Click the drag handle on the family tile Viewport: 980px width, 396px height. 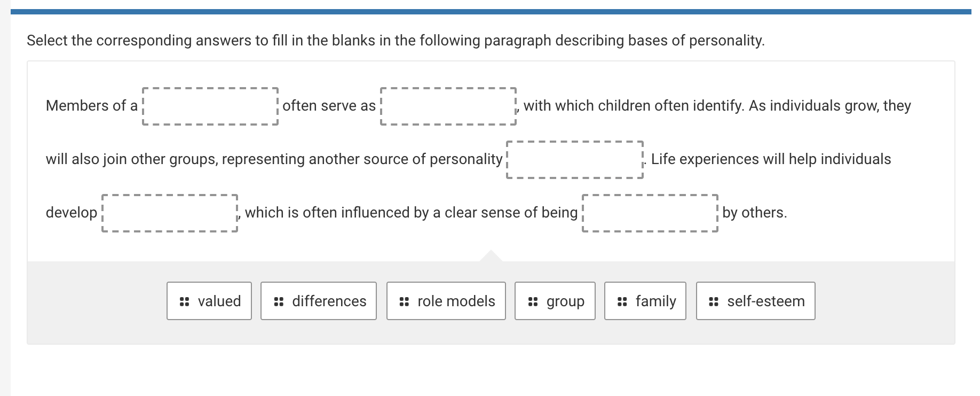[x=622, y=301]
